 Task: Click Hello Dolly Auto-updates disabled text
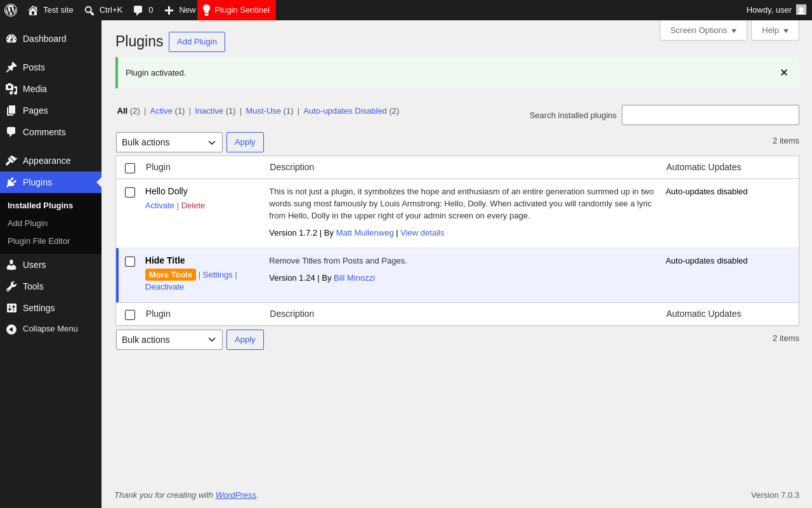tap(707, 191)
